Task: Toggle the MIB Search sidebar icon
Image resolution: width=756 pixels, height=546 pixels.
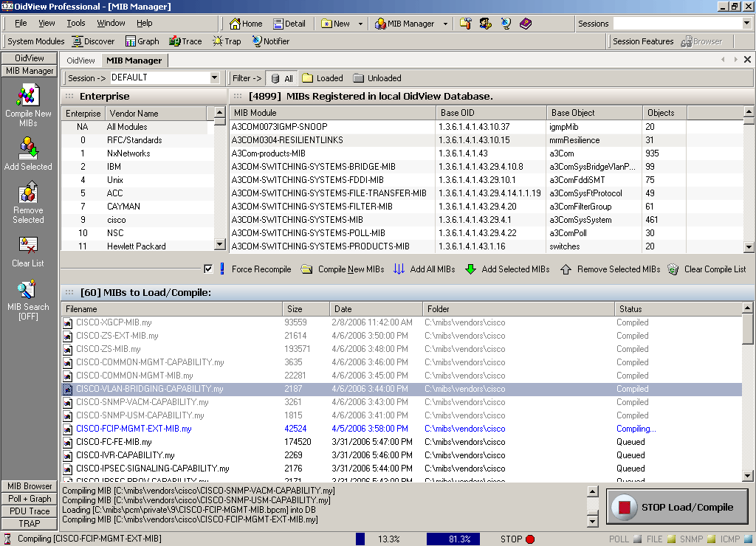Action: [x=28, y=289]
